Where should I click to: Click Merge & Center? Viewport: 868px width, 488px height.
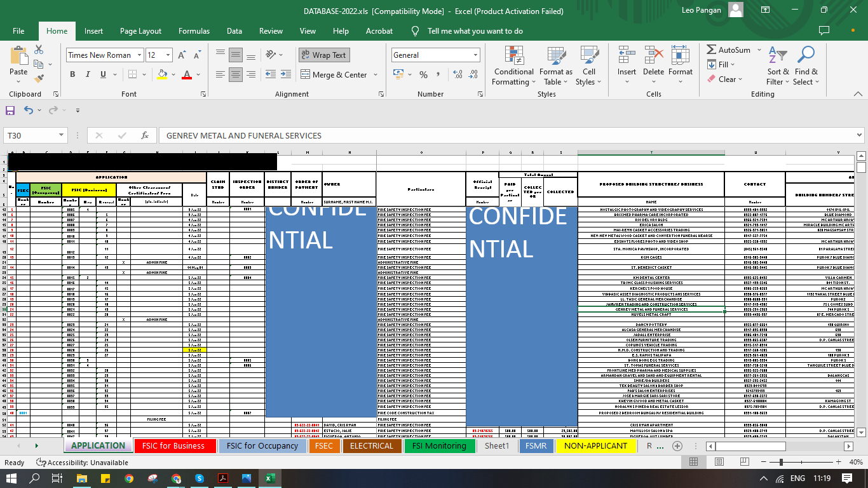coord(333,75)
